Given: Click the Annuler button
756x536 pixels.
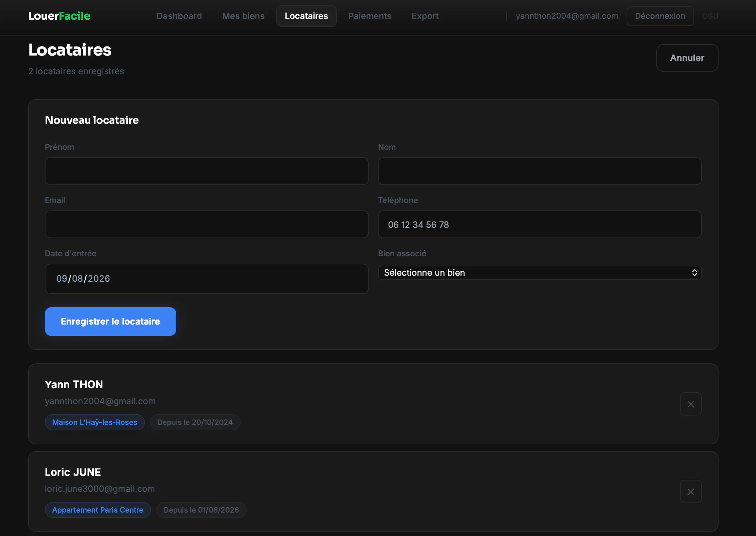Looking at the screenshot, I should 687,58.
